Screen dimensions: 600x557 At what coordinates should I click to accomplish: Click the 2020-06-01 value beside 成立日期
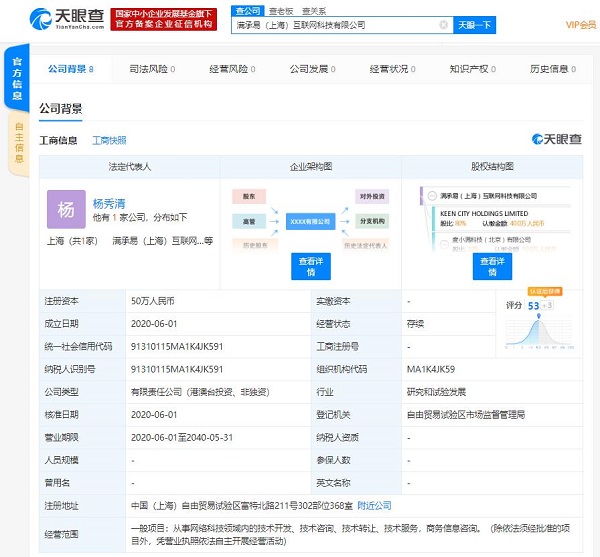(x=154, y=324)
